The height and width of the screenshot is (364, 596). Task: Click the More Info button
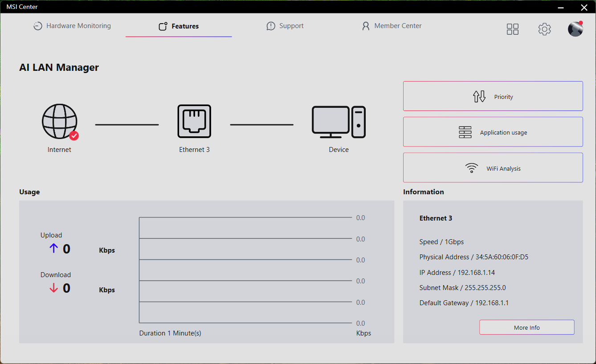pos(527,327)
